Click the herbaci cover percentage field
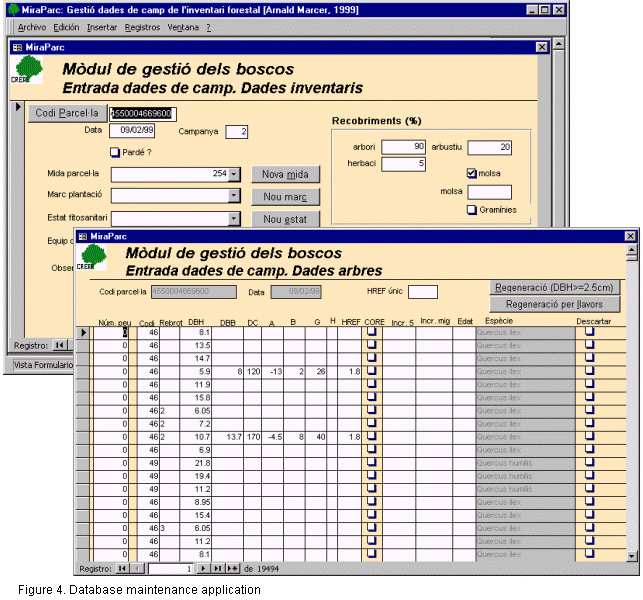643x600 pixels. pos(404,164)
